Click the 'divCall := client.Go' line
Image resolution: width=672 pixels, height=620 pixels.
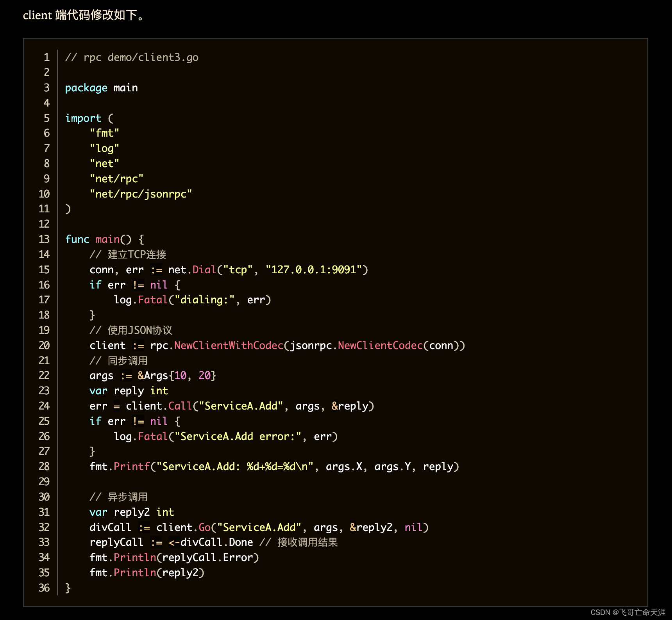[259, 527]
